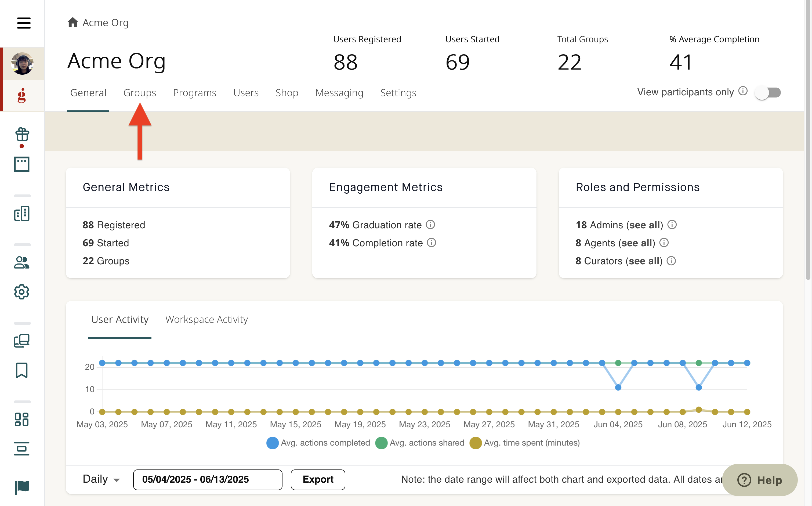This screenshot has width=812, height=506.
Task: Switch to the Programs tab
Action: click(x=194, y=93)
